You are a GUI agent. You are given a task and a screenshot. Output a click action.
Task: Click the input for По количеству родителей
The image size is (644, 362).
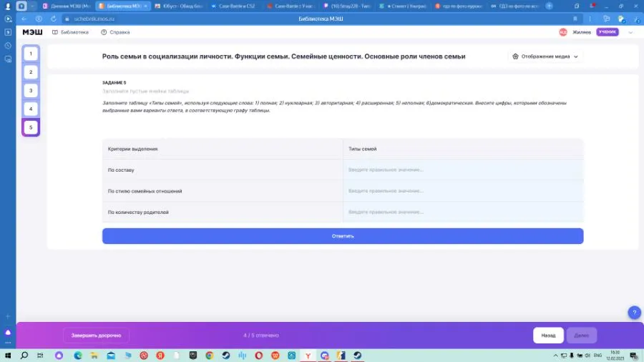click(x=463, y=212)
